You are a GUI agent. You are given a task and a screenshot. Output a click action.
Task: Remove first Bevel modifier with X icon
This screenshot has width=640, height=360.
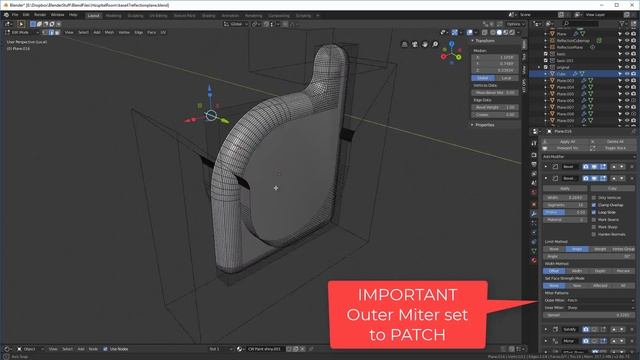pos(632,167)
